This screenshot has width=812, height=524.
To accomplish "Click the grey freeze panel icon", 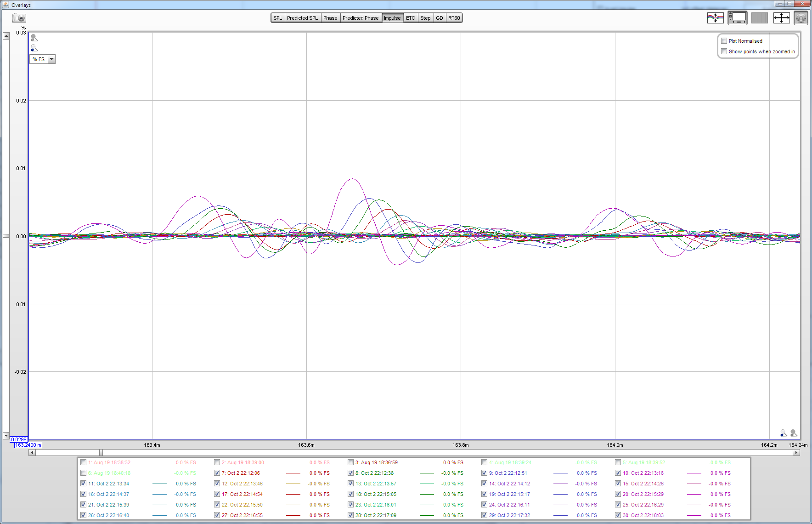I will [x=759, y=18].
